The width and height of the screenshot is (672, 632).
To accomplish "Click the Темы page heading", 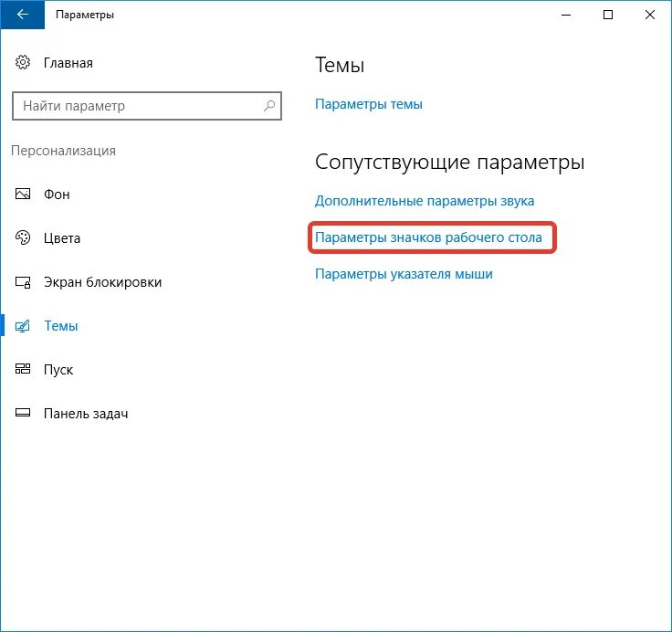I will pos(340,65).
